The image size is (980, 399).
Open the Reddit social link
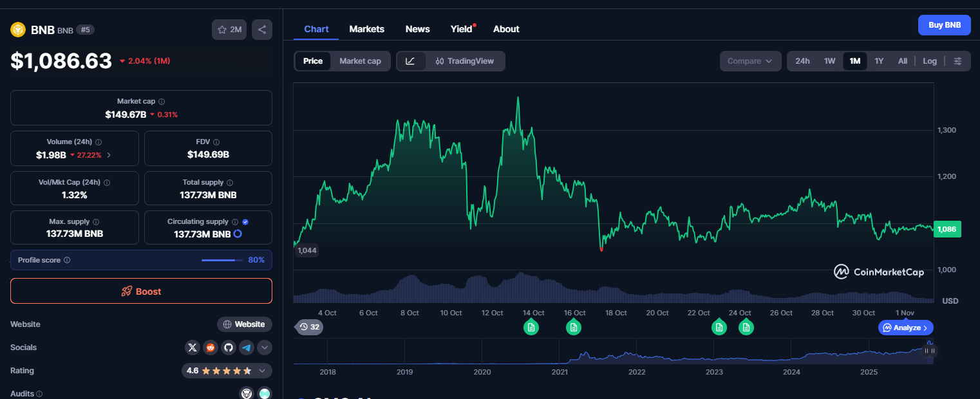click(211, 348)
